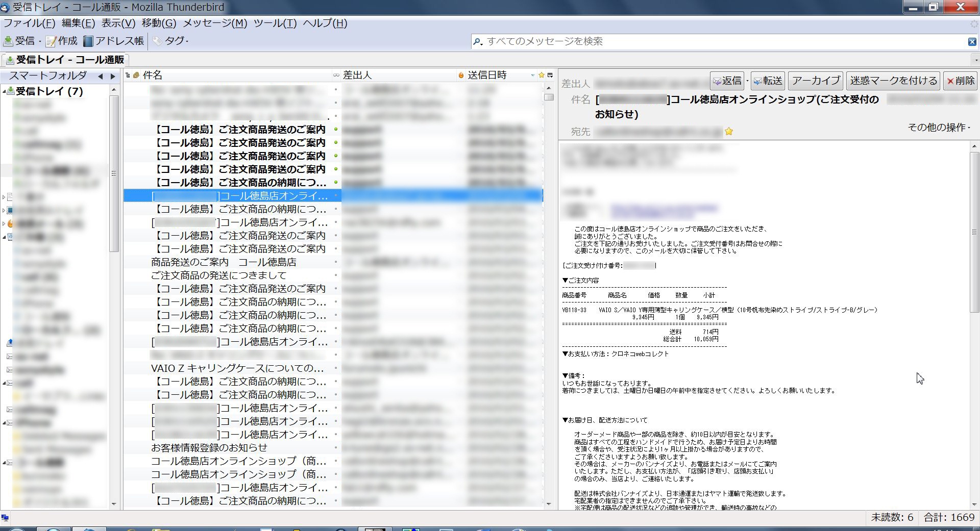Toggle read dot on ご注文商品の発送につきまして row

(336, 275)
